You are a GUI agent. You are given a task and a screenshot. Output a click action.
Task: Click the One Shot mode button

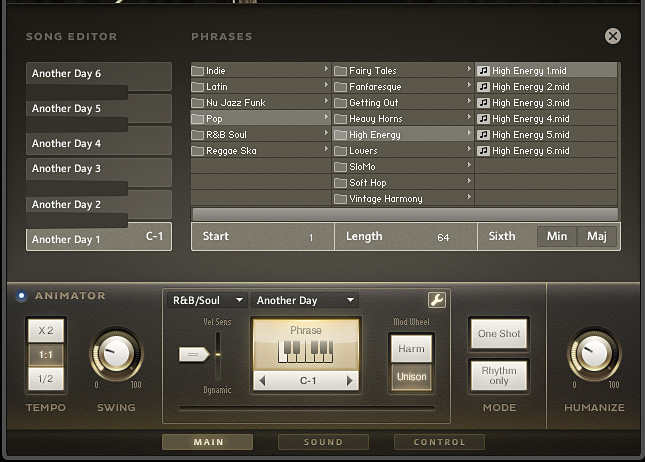pyautogui.click(x=498, y=334)
